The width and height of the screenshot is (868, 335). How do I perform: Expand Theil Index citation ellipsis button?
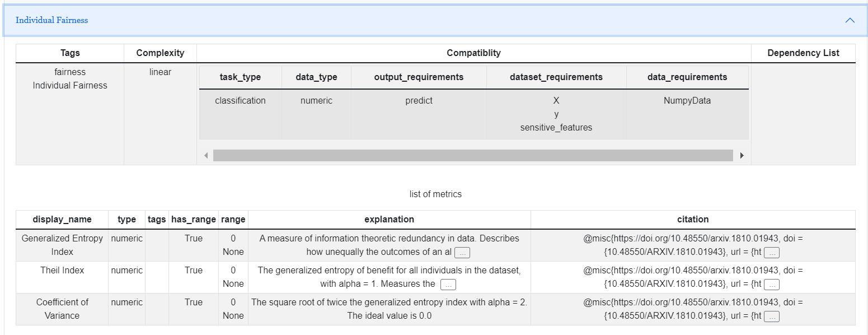click(x=772, y=285)
